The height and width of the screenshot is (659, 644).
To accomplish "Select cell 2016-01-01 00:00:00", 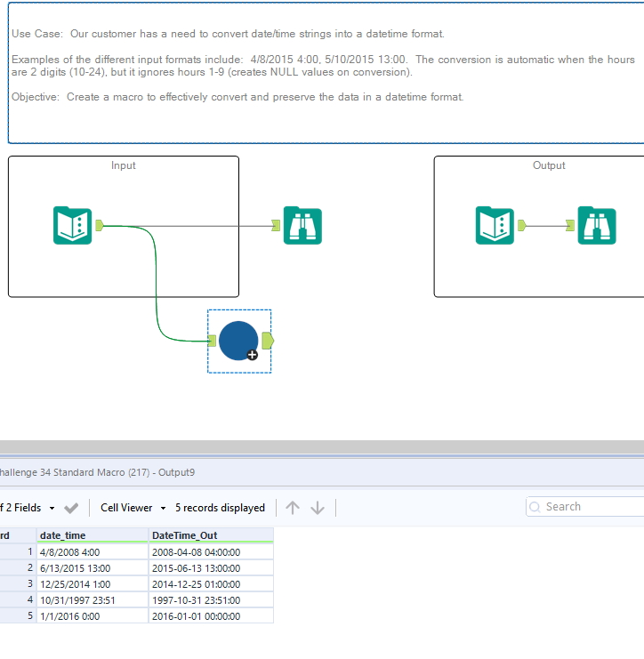I will click(211, 616).
